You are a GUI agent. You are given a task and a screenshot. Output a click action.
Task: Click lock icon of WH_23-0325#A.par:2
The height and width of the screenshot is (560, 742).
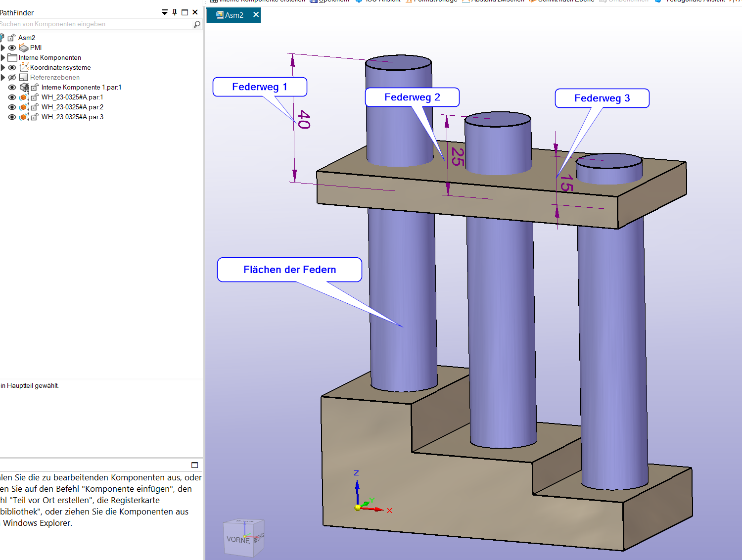[x=35, y=107]
